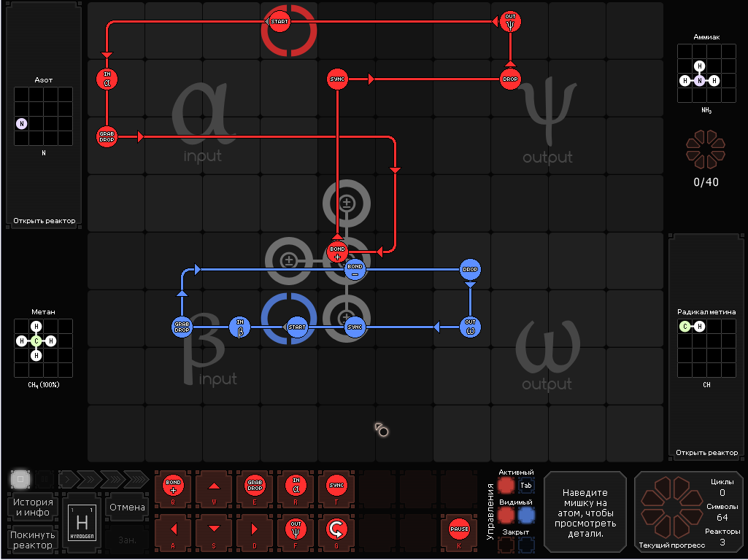Image resolution: width=748 pixels, height=560 pixels.
Task: Click the NH3 molecule in Аммиак panel
Action: tap(699, 74)
